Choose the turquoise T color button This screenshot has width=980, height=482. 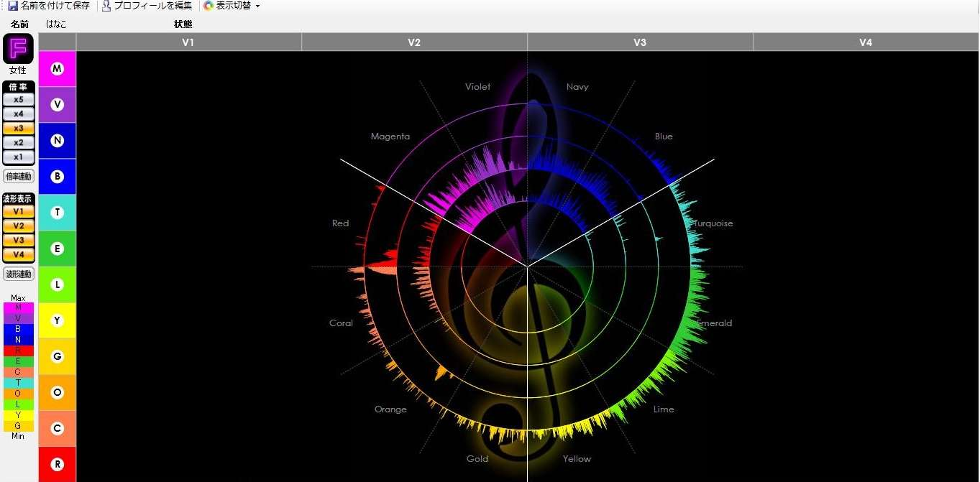click(58, 213)
